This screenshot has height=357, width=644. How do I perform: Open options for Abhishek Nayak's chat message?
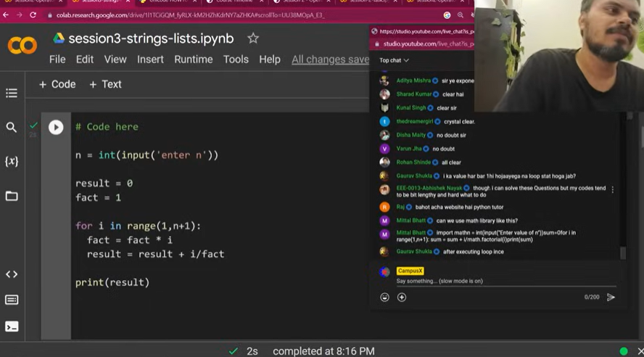612,190
